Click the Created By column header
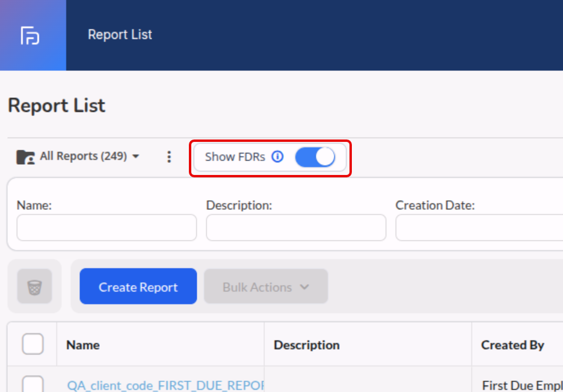 point(512,345)
